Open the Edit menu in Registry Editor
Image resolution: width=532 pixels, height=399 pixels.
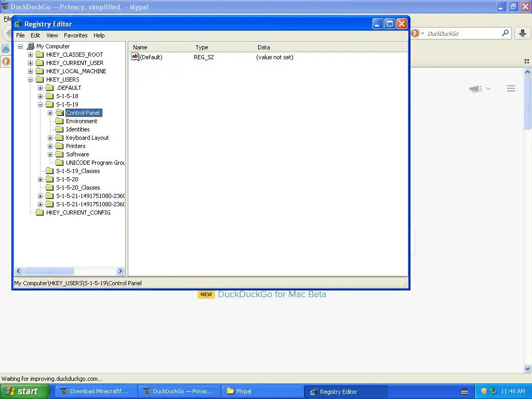[x=35, y=35]
